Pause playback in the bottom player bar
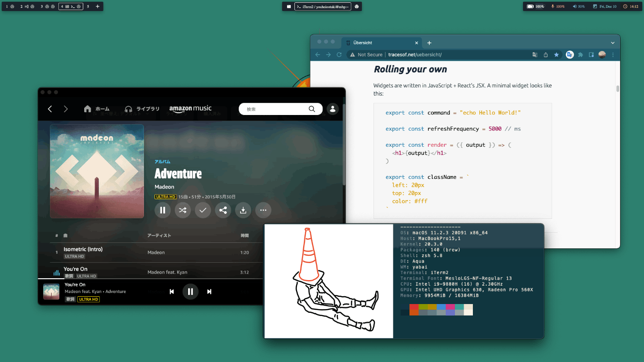644x362 pixels. click(190, 292)
